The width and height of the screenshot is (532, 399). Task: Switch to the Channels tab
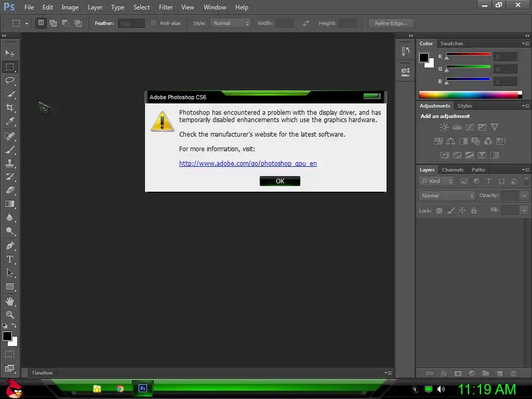coord(453,170)
